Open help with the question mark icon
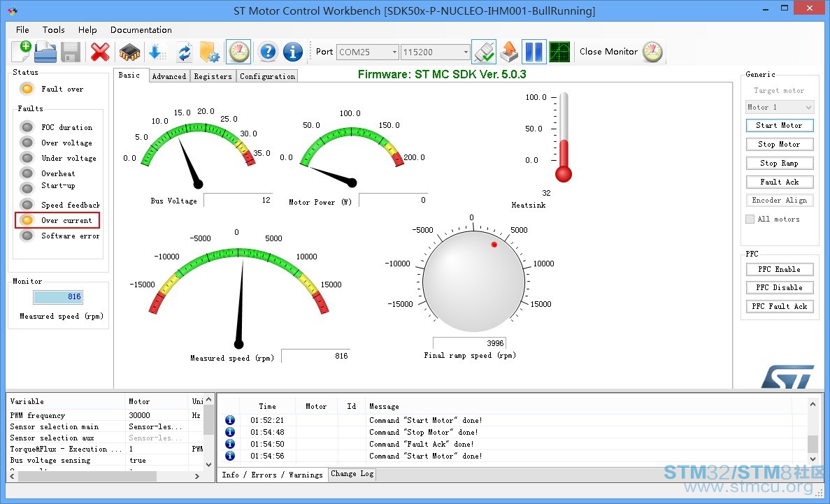 click(x=269, y=52)
